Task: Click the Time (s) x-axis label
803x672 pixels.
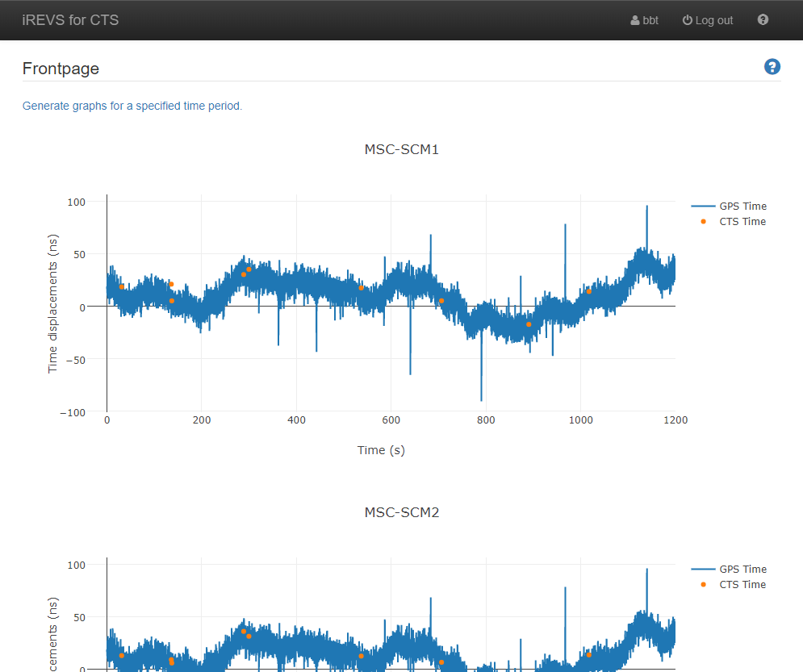Action: click(381, 450)
